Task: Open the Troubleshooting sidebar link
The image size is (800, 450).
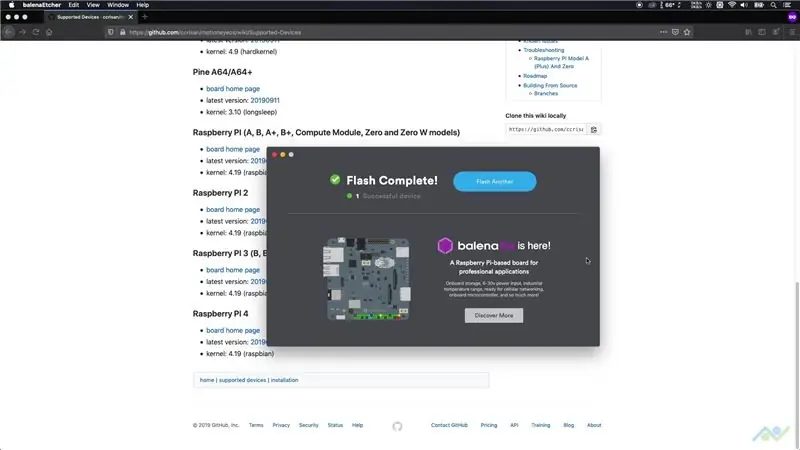Action: pos(543,50)
